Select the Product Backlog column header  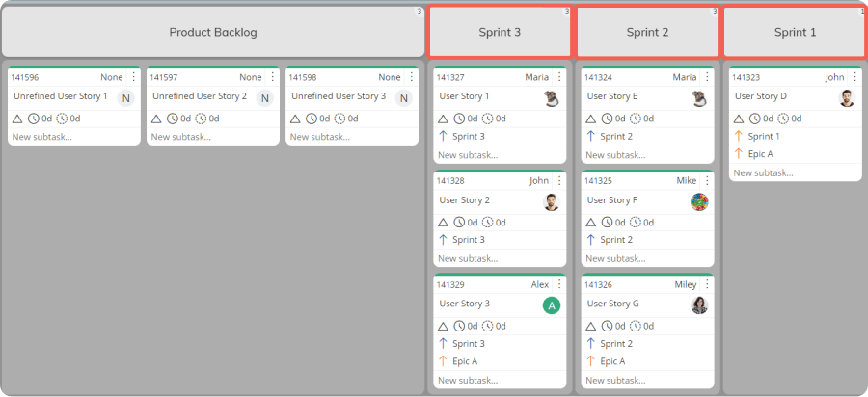(x=213, y=32)
